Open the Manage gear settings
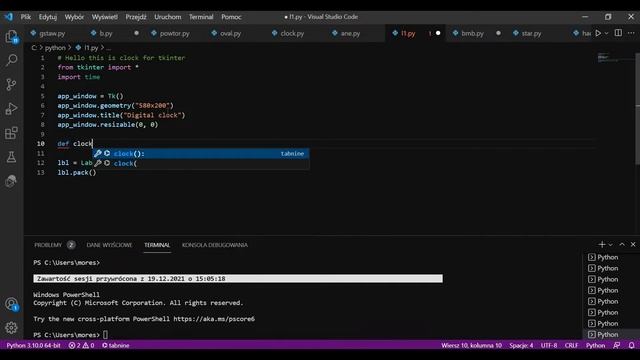The height and width of the screenshot is (360, 640). (11, 327)
